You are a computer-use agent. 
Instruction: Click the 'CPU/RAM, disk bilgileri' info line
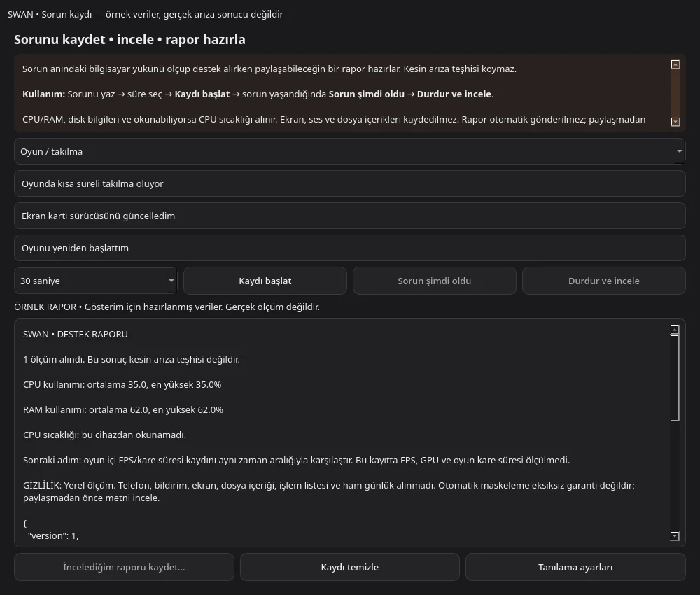(x=334, y=120)
